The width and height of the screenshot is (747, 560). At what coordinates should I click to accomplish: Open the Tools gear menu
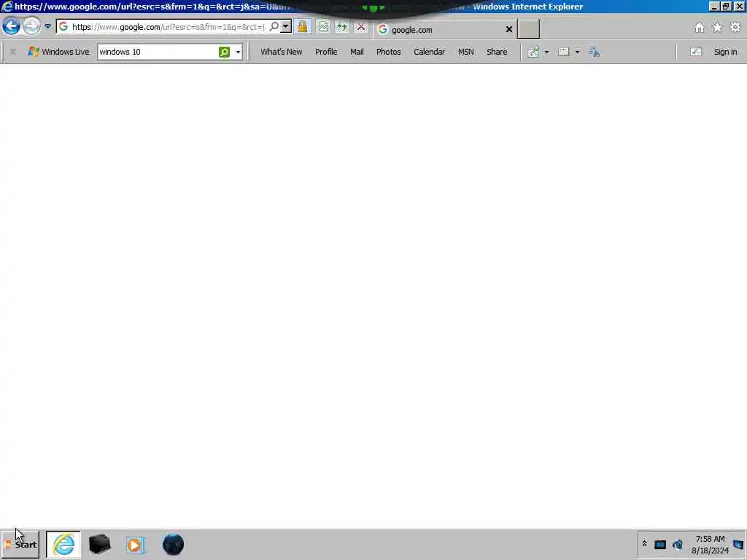coord(735,28)
